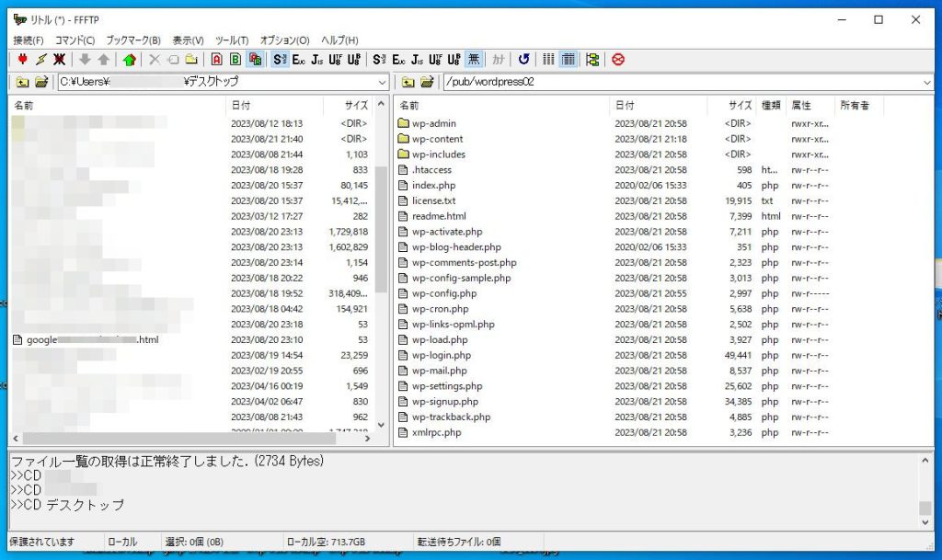Open the ブックマーク(B) menu
This screenshot has width=942, height=560.
click(x=133, y=40)
